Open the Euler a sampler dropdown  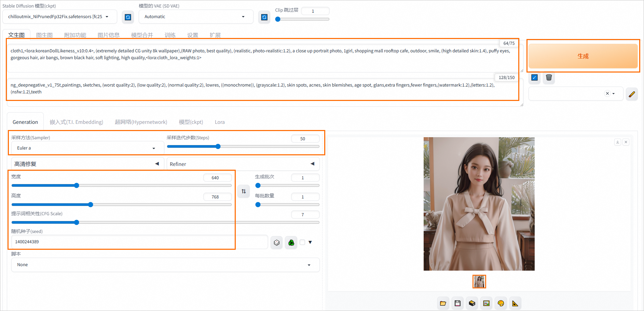(x=87, y=148)
